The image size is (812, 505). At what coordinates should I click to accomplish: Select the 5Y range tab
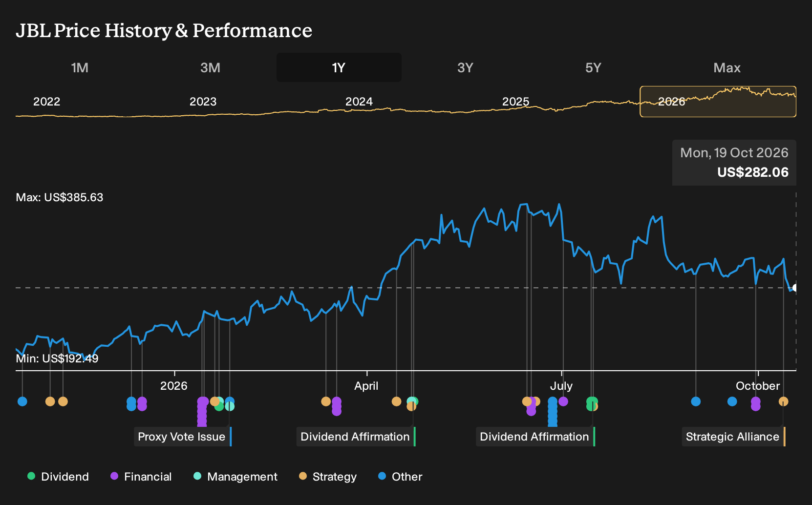(x=593, y=68)
